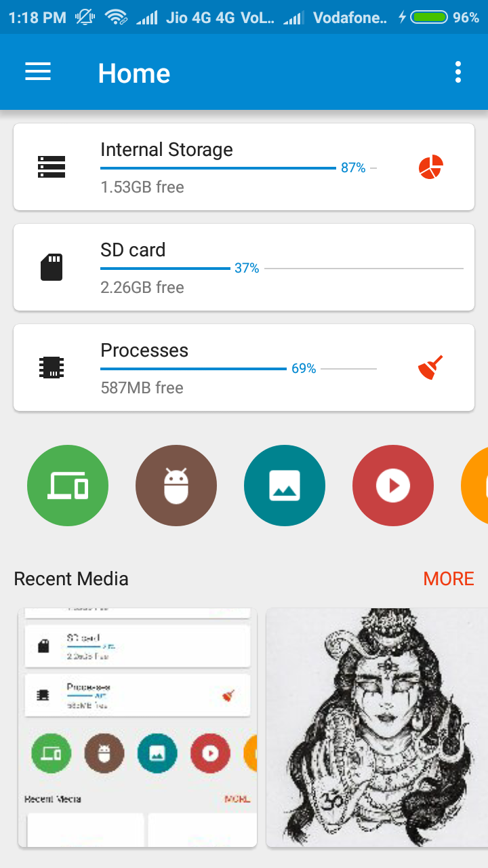
Task: Open the Shiva sketch image thumbnail
Action: [x=377, y=728]
